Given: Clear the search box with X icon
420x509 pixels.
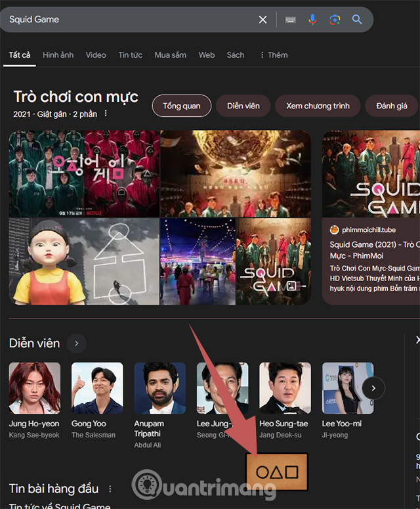Looking at the screenshot, I should pos(262,20).
